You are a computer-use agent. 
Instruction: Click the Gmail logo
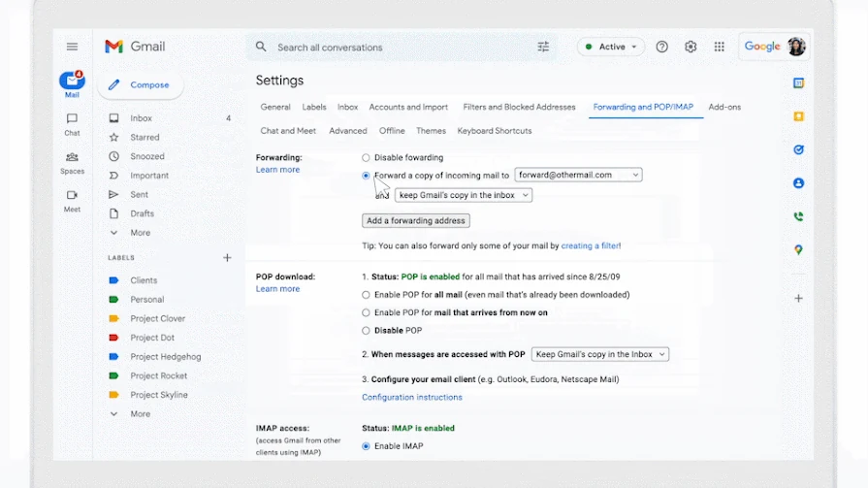[135, 47]
